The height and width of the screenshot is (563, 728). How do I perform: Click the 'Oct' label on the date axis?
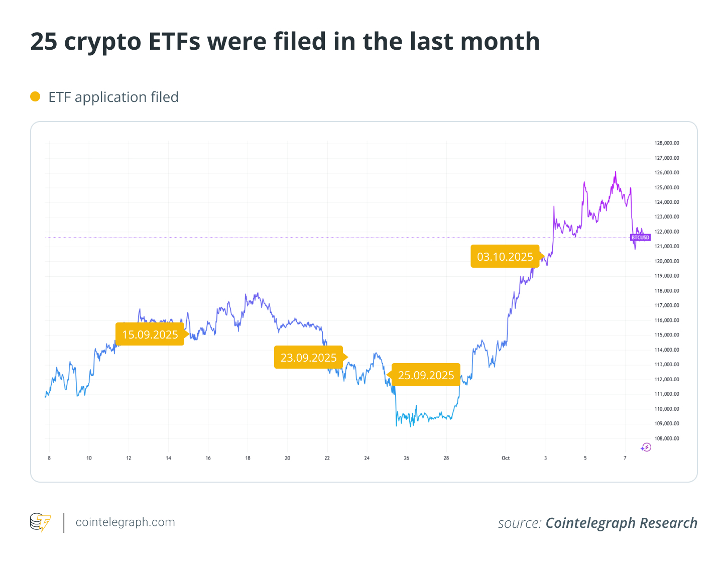[506, 458]
